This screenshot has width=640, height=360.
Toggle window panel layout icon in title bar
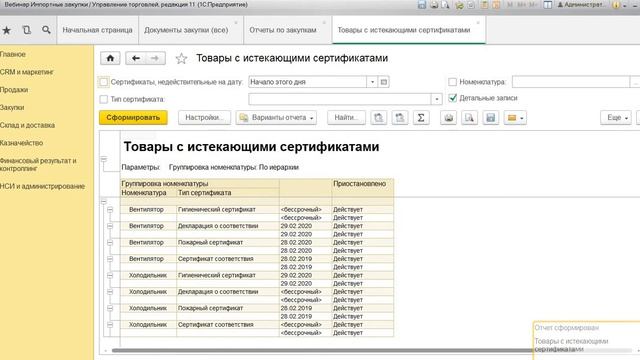click(548, 5)
